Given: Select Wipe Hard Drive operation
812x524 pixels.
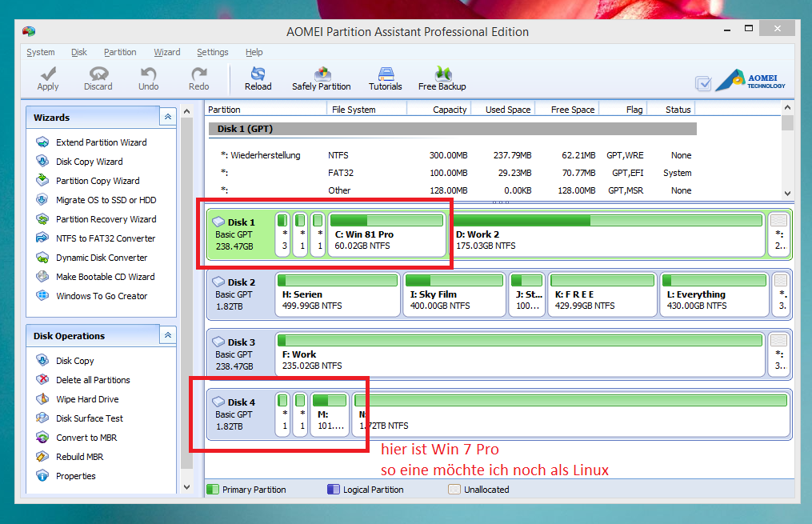Looking at the screenshot, I should [87, 398].
